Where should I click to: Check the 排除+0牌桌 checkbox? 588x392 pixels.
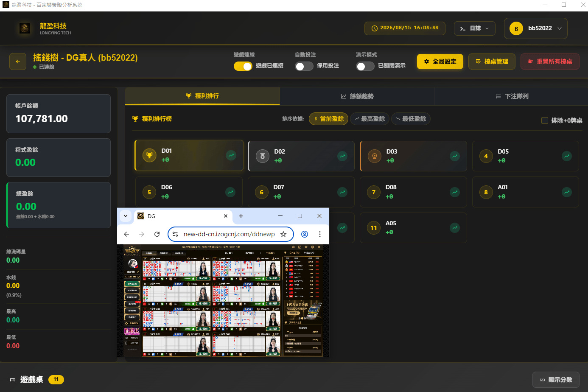point(545,120)
